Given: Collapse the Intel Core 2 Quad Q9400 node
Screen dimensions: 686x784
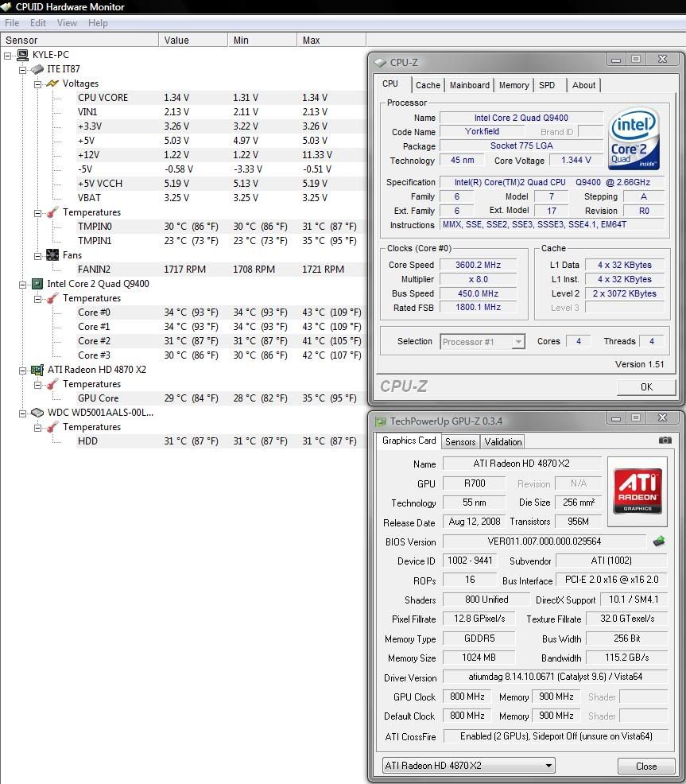Looking at the screenshot, I should 22,285.
